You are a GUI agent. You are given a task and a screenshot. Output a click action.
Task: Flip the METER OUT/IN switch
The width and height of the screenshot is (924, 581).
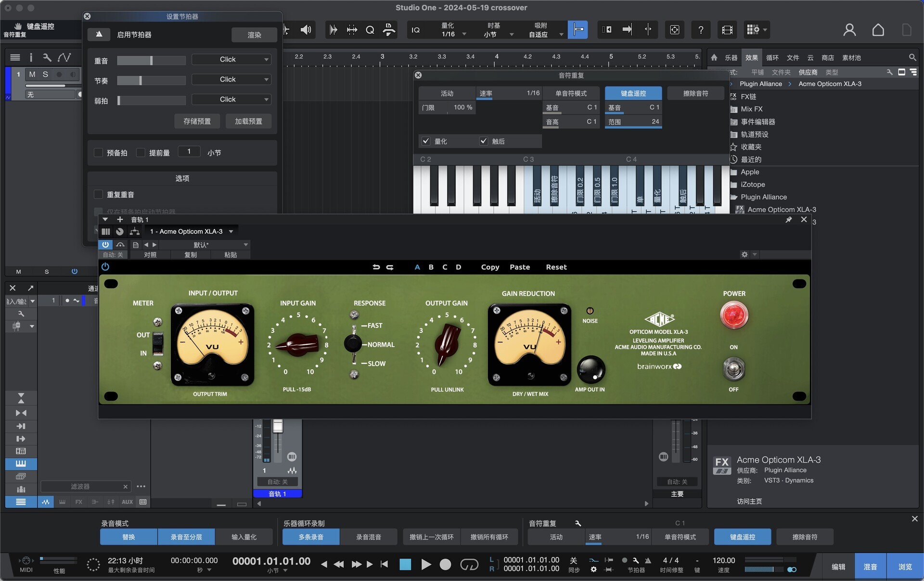pyautogui.click(x=158, y=344)
